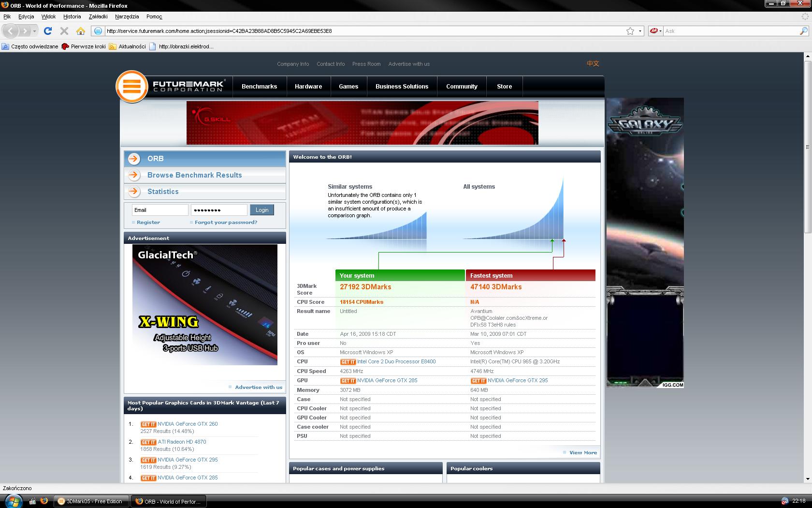
Task: Open the Widok menu
Action: pyautogui.click(x=49, y=16)
